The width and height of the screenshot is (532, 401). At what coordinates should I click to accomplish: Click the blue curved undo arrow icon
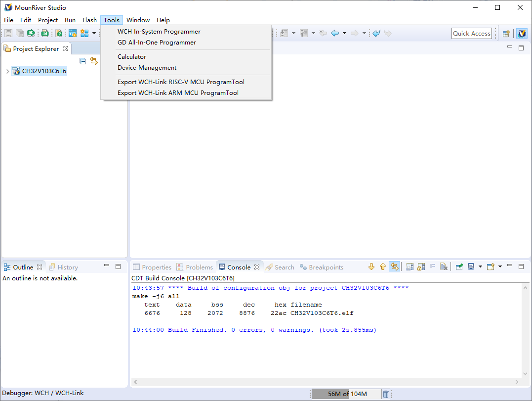(376, 33)
